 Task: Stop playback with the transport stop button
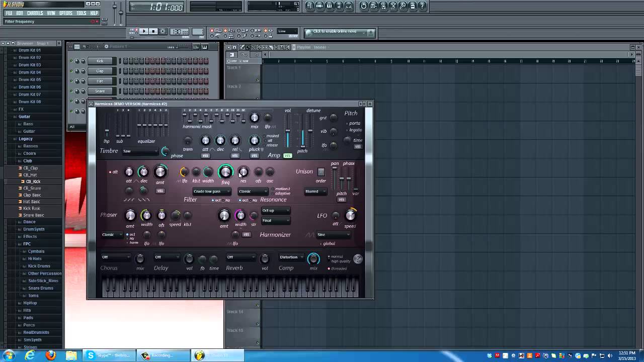153,31
